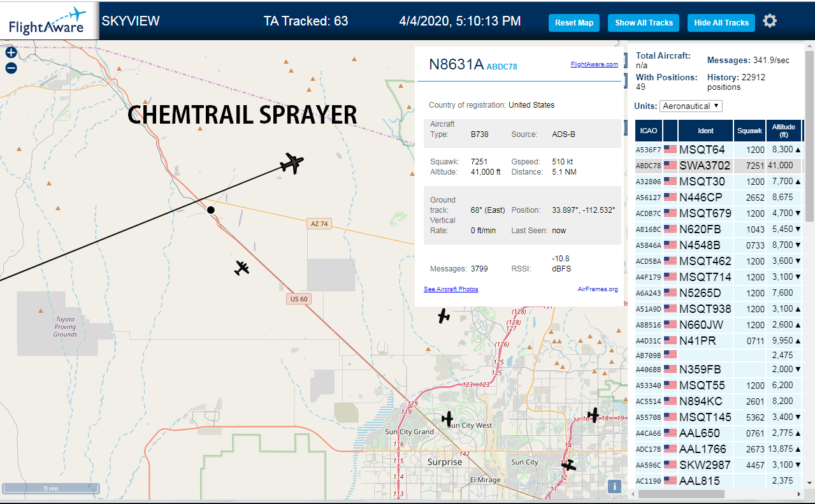Select SWA3702 row in aircraft table
Image resolution: width=815 pixels, height=504 pixels.
(x=719, y=165)
